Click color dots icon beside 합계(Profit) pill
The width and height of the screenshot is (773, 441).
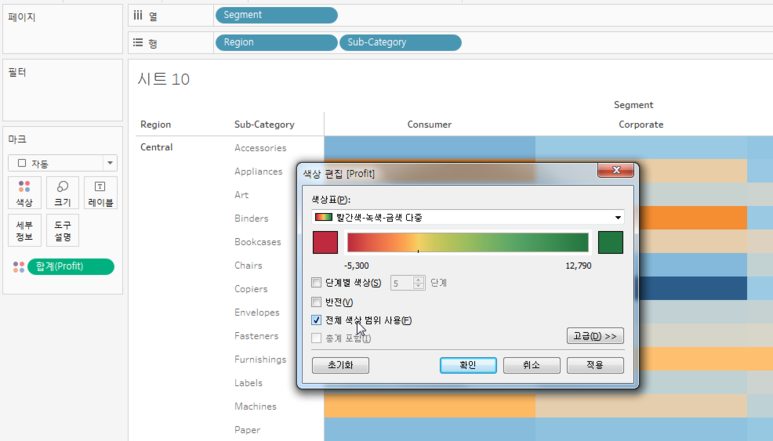tap(19, 267)
